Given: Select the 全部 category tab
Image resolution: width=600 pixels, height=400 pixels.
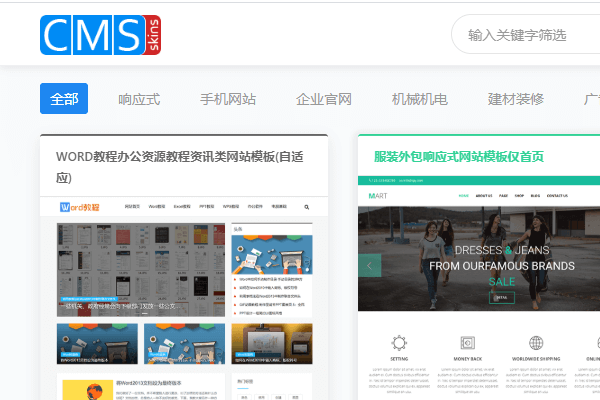Looking at the screenshot, I should pos(64,99).
